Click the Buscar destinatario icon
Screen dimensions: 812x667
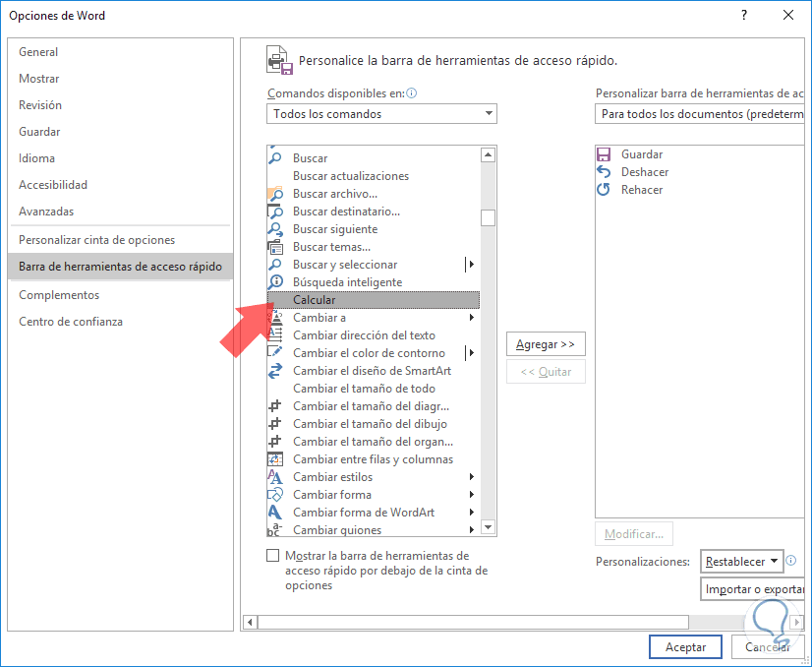(275, 212)
